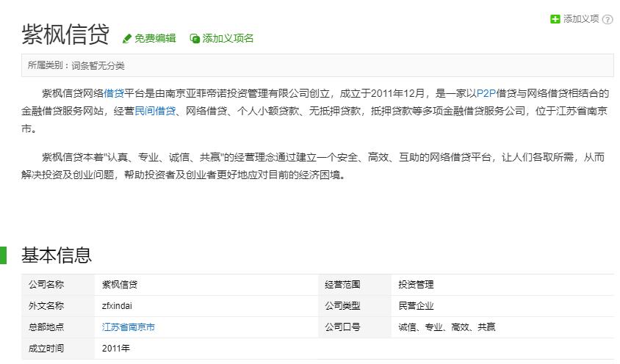Click the 紫枫信贷 page title

tap(65, 34)
